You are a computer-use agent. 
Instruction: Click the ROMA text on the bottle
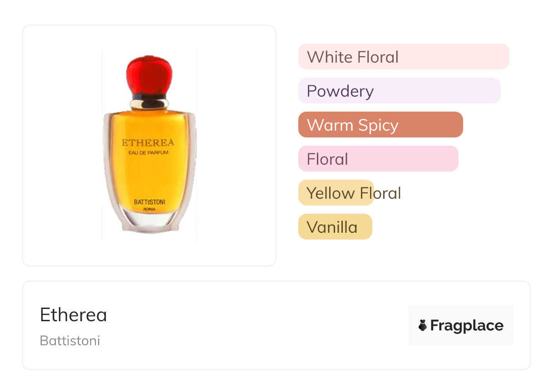pyautogui.click(x=149, y=209)
